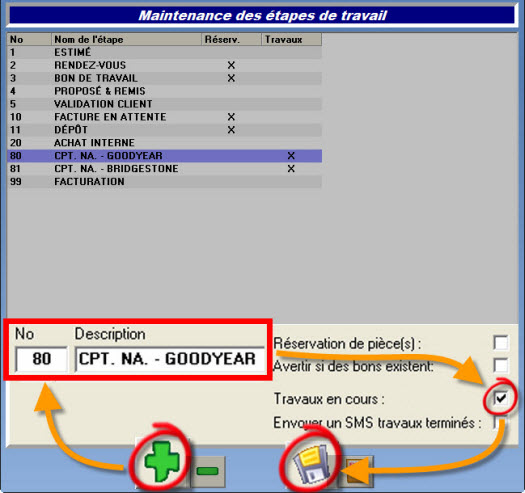Click the No input field containing 80
This screenshot has height=493, width=525.
coord(42,359)
